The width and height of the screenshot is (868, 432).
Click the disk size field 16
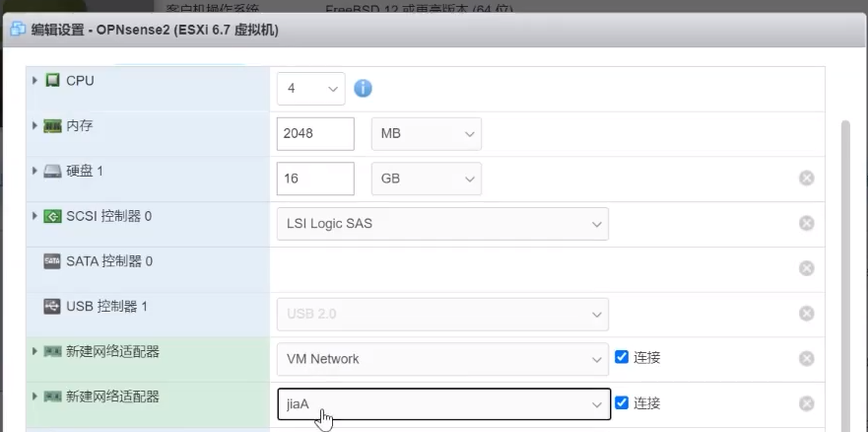(x=315, y=179)
